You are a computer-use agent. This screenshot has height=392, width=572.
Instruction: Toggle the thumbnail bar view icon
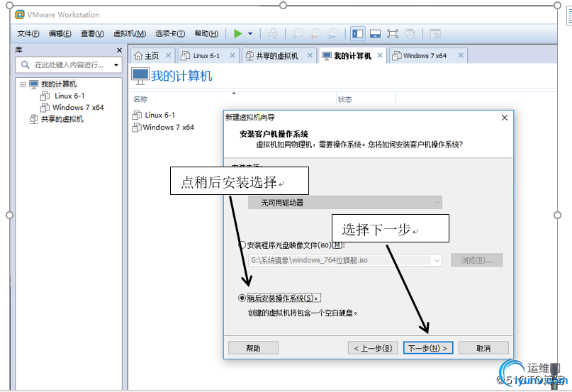click(x=375, y=33)
